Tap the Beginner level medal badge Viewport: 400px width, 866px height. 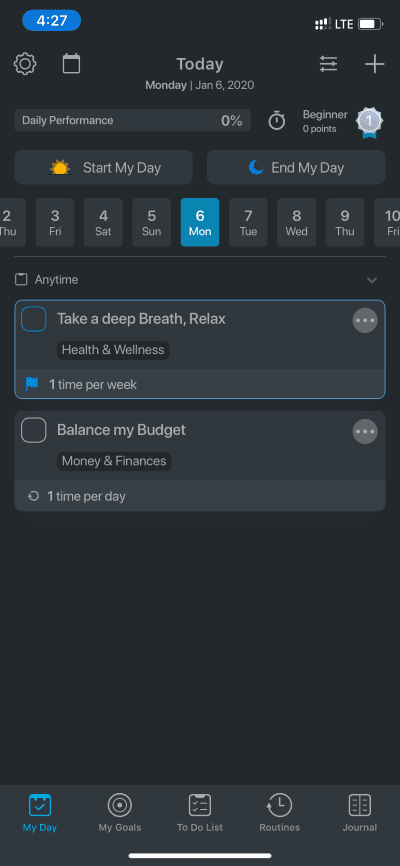tap(367, 122)
